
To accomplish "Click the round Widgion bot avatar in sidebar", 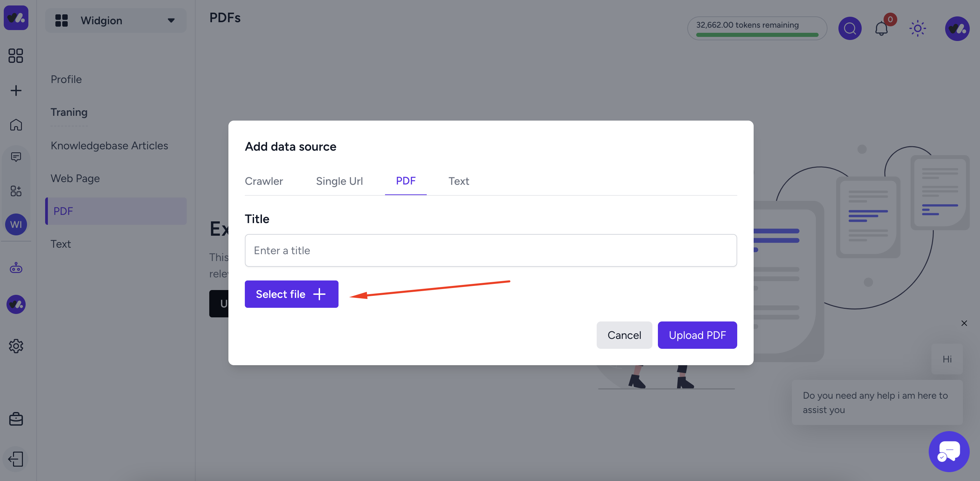I will 16,304.
